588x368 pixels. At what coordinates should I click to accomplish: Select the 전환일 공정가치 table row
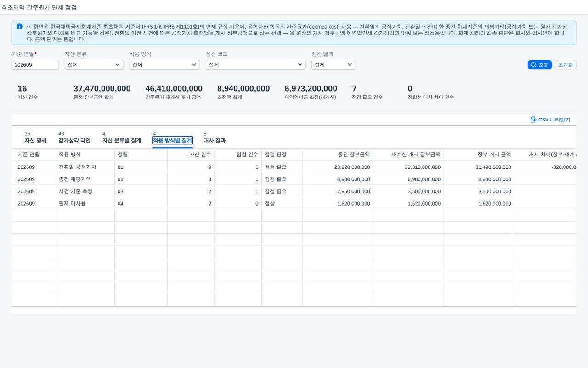tap(294, 167)
